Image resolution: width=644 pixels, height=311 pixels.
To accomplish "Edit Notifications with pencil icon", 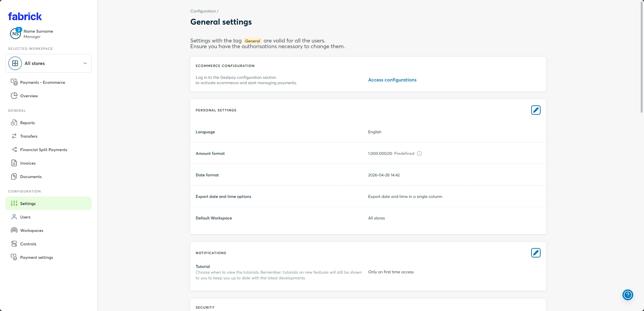I will (536, 253).
